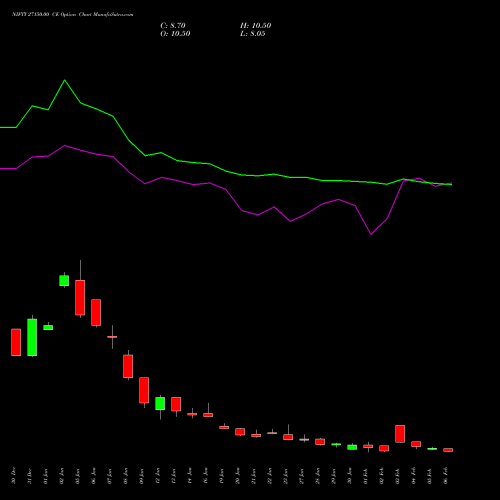Click the 09 Jan date label

pyautogui.click(x=142, y=476)
